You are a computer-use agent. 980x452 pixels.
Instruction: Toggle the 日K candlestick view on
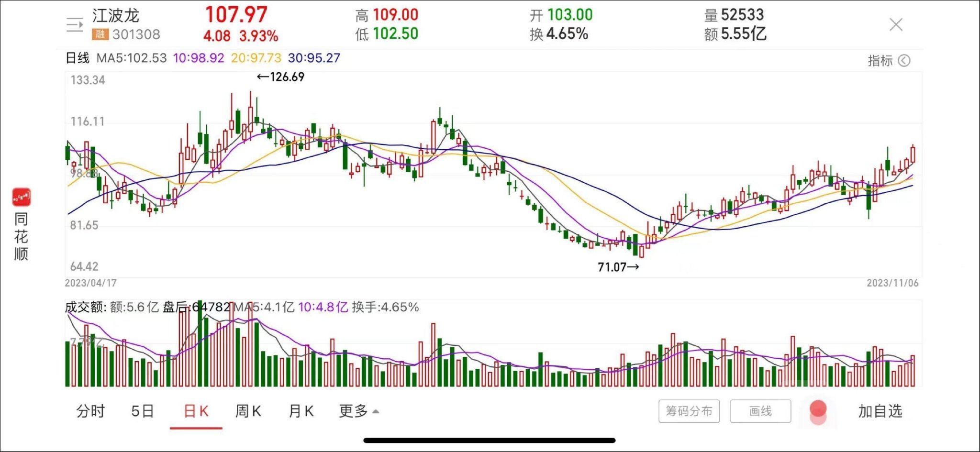(x=196, y=411)
